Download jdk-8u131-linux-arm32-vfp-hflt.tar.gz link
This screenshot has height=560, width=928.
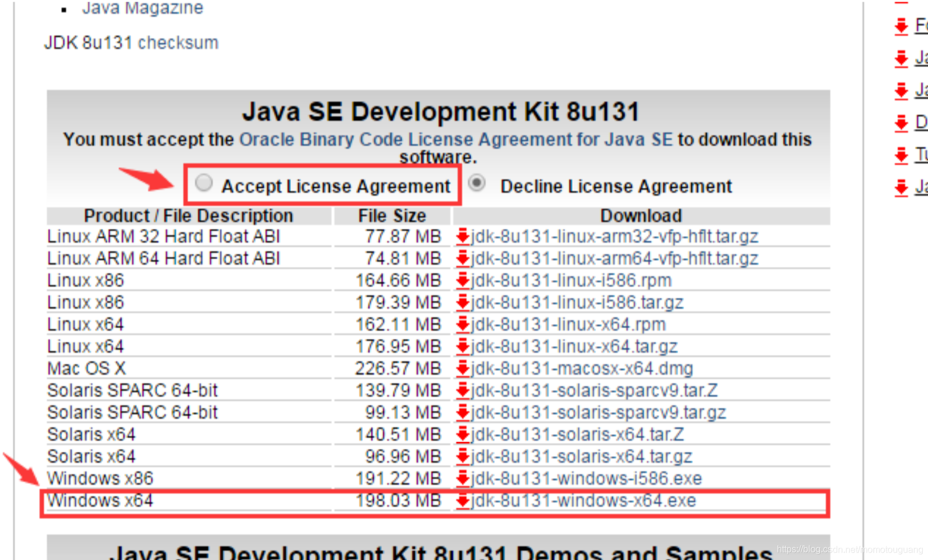click(x=614, y=236)
